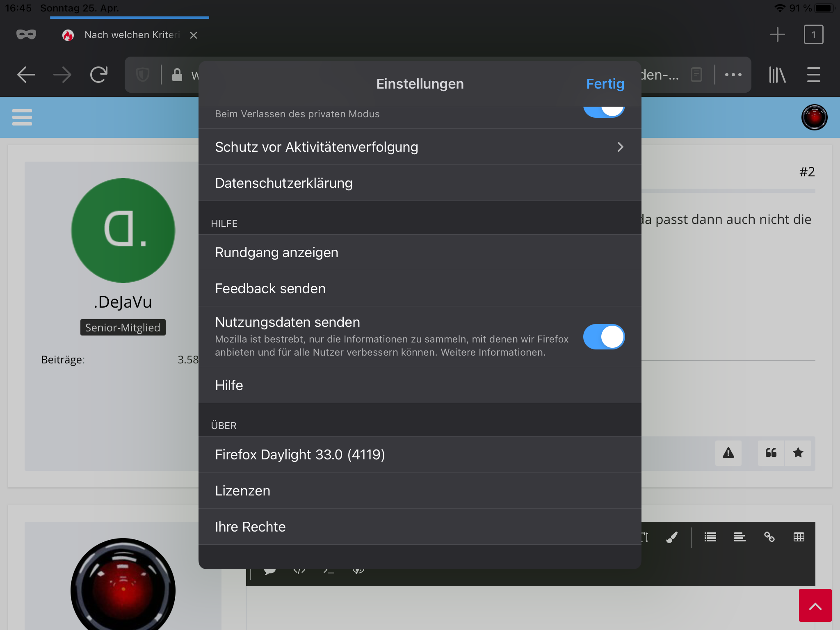Click the quote post icon
The height and width of the screenshot is (630, 840).
(x=771, y=453)
